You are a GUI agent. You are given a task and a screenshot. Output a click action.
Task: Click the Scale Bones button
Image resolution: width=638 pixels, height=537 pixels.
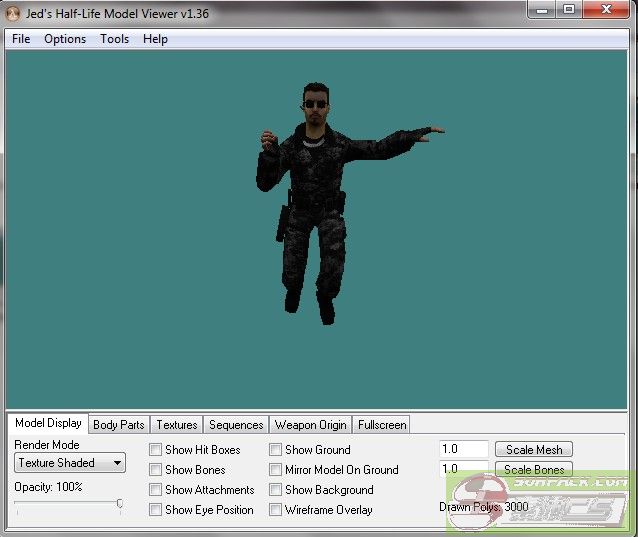click(534, 469)
